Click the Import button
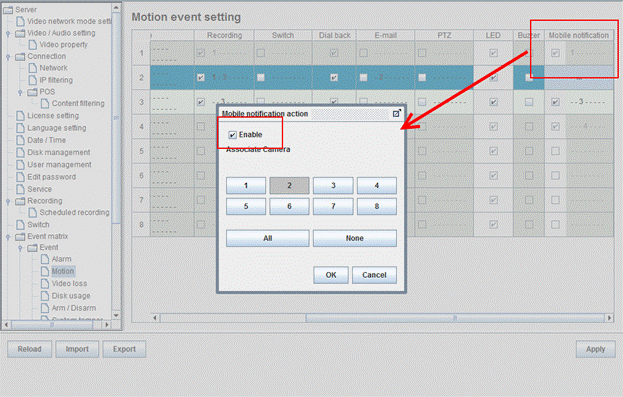Screen dimensions: 623x397 (x=77, y=349)
